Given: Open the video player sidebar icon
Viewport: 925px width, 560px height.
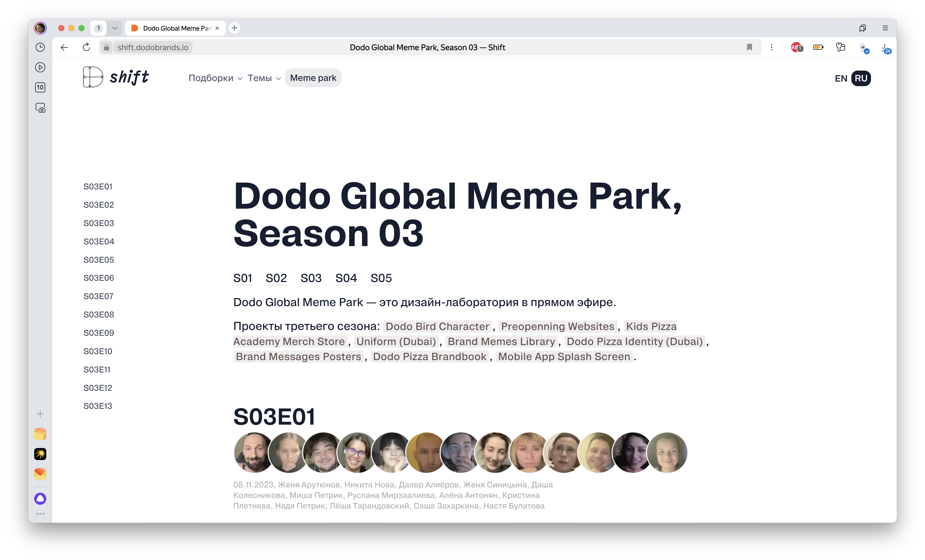Looking at the screenshot, I should point(40,68).
